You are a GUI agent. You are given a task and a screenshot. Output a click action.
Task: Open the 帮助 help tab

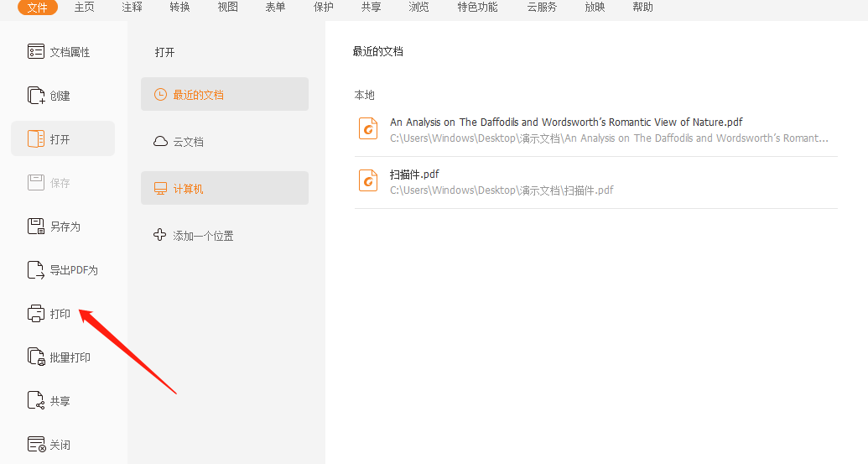click(x=642, y=8)
